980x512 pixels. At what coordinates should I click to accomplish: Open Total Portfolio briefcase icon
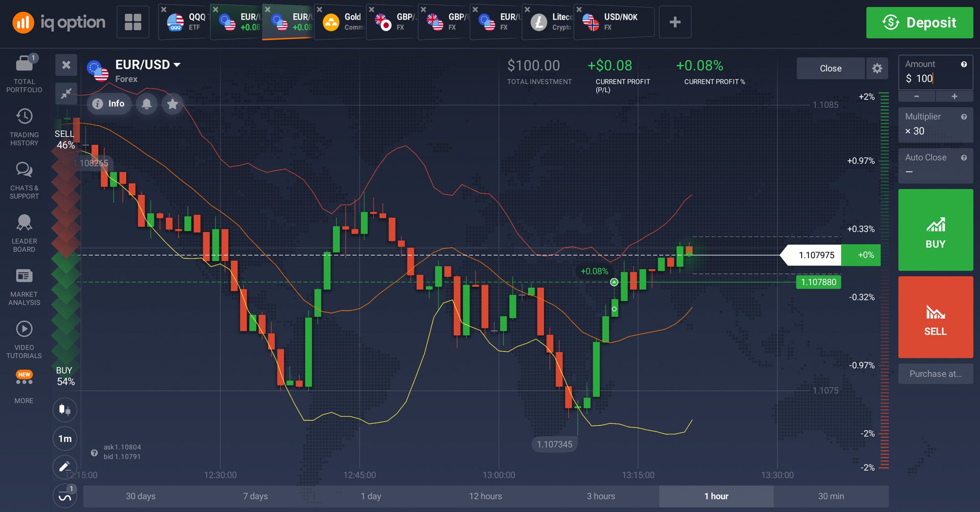point(24,64)
